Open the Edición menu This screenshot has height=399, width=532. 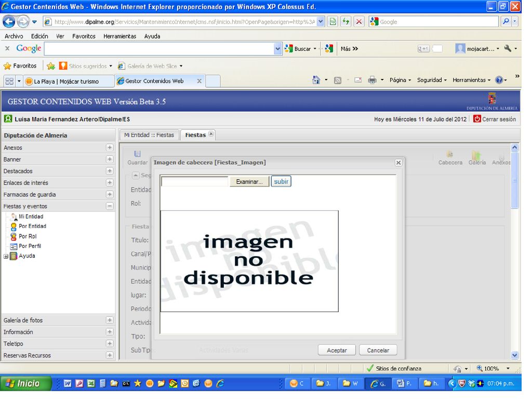pyautogui.click(x=39, y=36)
